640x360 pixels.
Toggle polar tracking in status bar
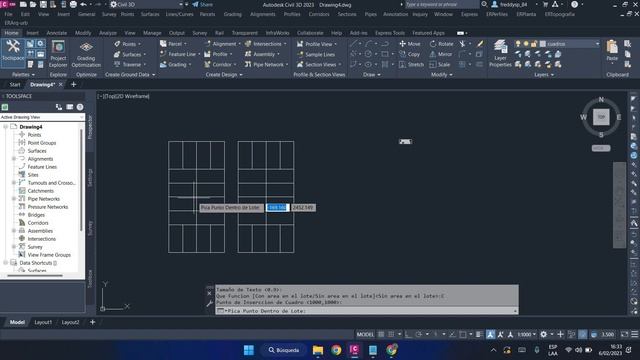(418, 334)
